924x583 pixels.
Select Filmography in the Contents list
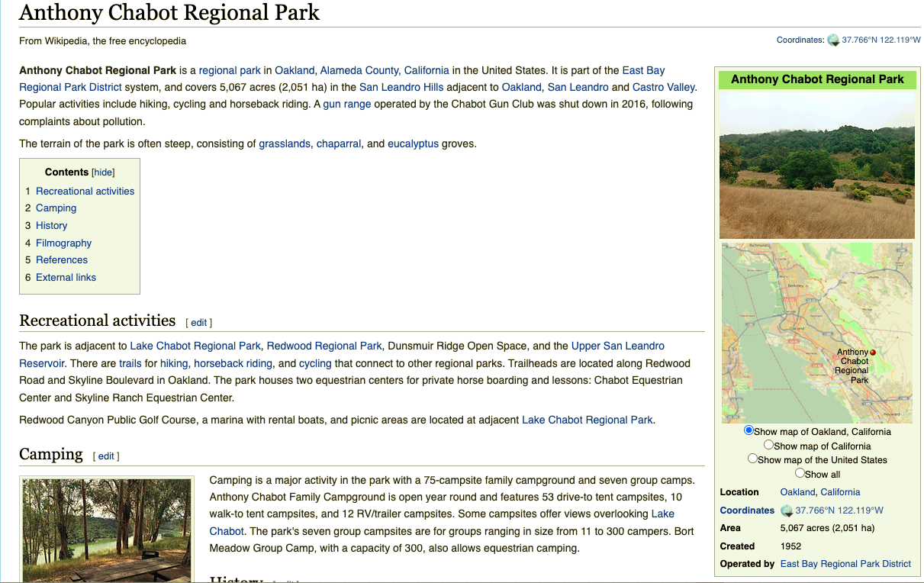pos(63,243)
